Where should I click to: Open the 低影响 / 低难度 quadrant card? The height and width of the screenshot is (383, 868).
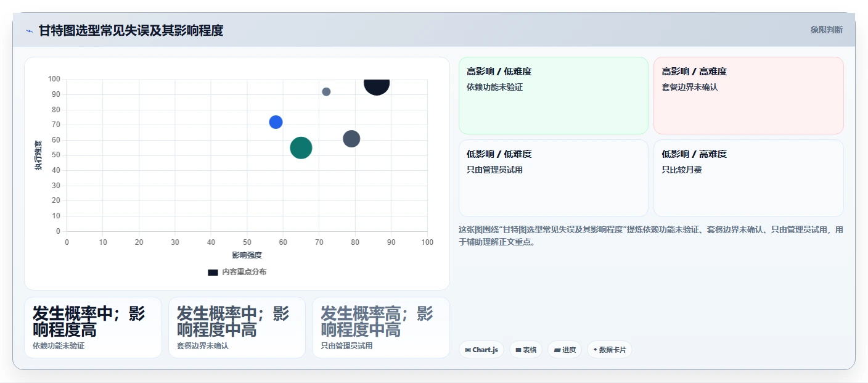point(554,178)
